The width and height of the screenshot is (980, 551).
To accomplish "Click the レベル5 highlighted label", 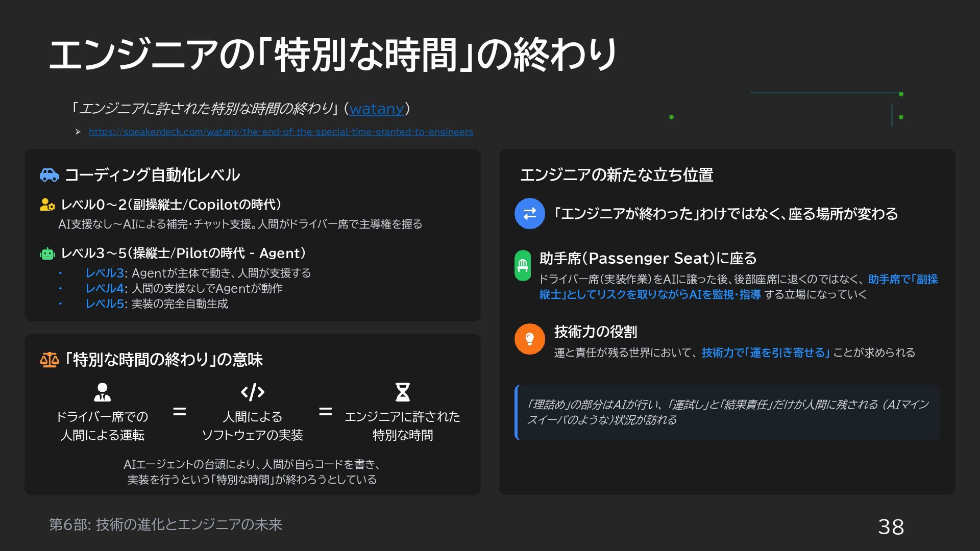I will click(105, 304).
